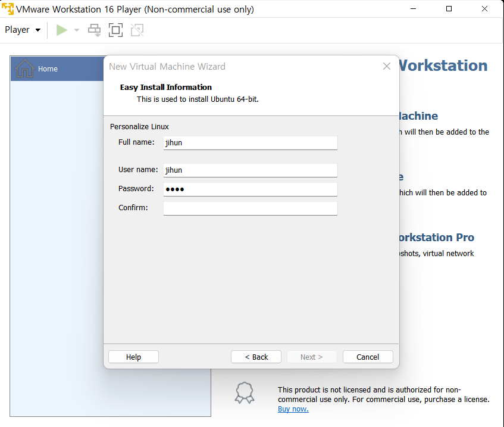Click into the Password field
Viewport: 504px width, 427px height.
pos(251,189)
